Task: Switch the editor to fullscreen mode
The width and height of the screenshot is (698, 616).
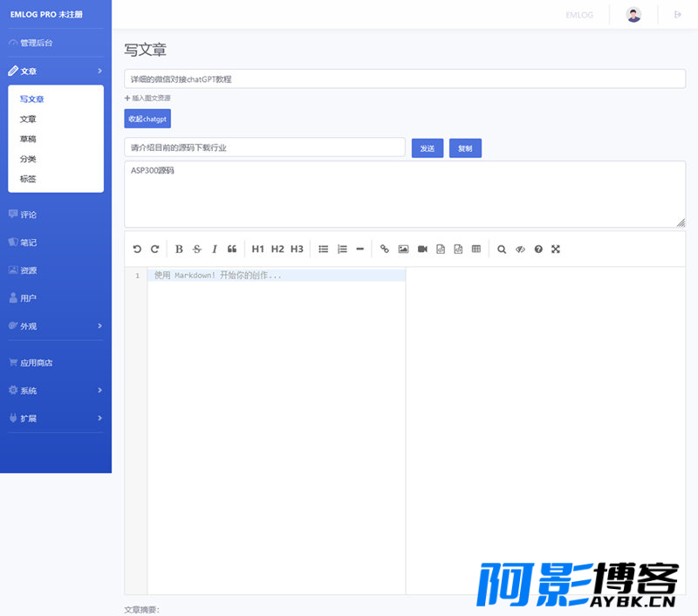Action: 556,250
